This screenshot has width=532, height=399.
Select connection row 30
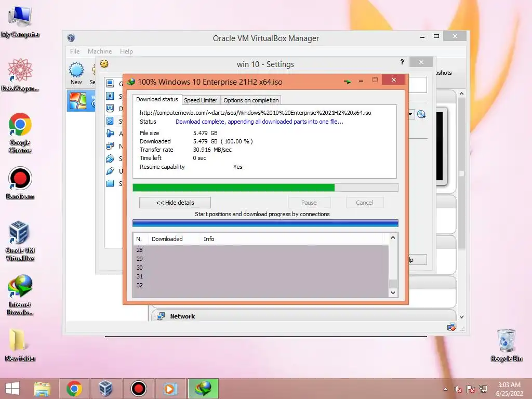pos(261,268)
